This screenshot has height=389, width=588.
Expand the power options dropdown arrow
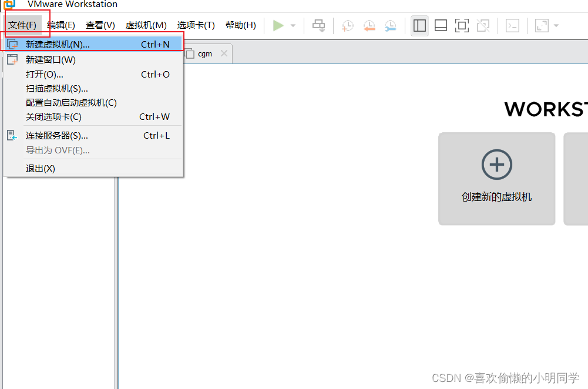tap(293, 26)
